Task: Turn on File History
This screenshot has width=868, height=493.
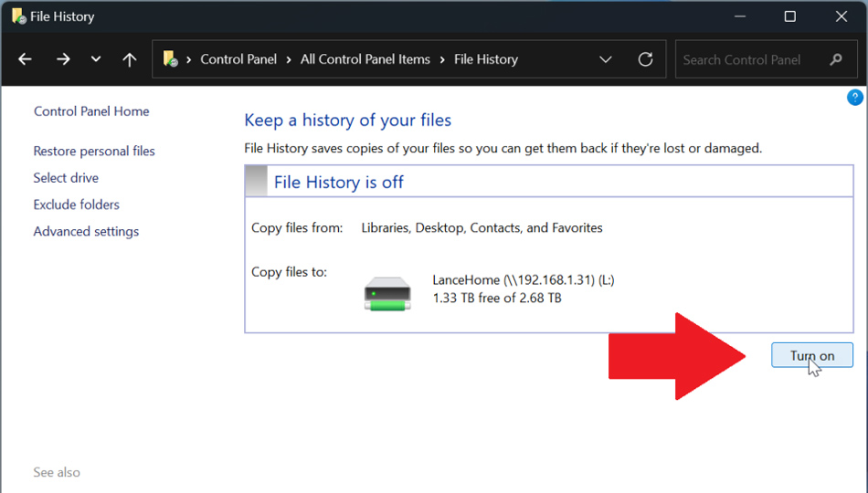Action: 811,355
